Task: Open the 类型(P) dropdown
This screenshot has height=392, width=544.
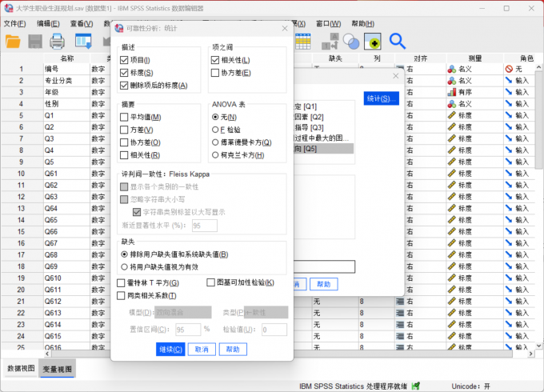Action: [266, 312]
